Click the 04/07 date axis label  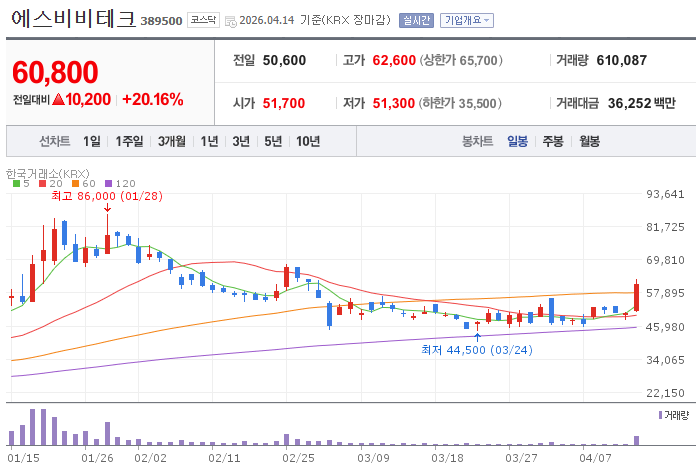(x=596, y=458)
